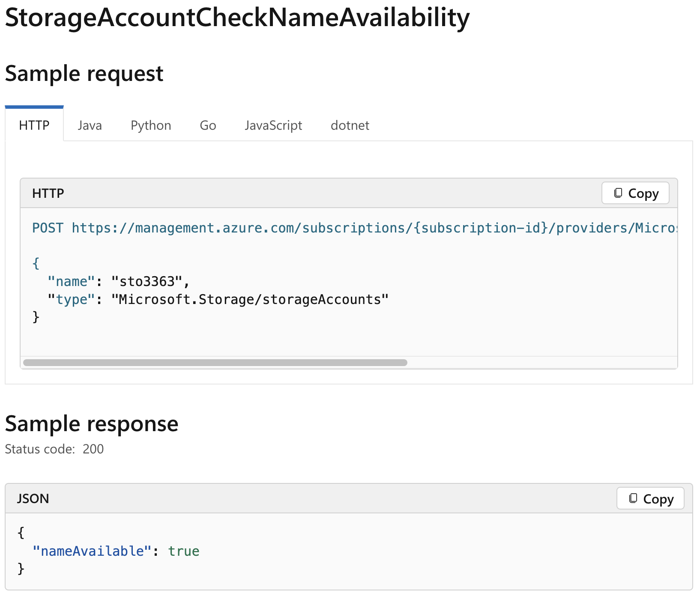Click the "sto3363" name value
The width and height of the screenshot is (700, 596).
coord(147,282)
